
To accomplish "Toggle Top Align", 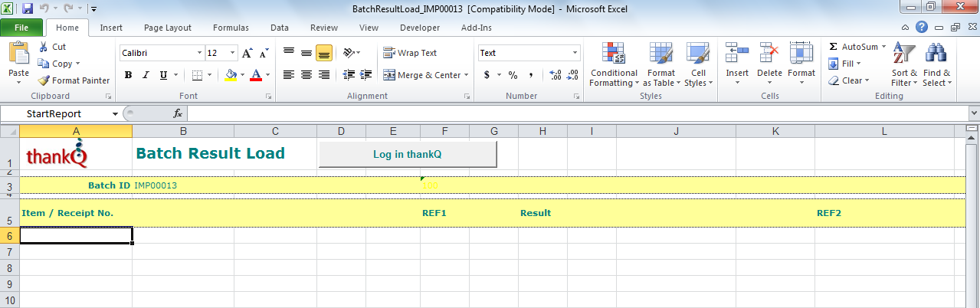I will (x=289, y=53).
